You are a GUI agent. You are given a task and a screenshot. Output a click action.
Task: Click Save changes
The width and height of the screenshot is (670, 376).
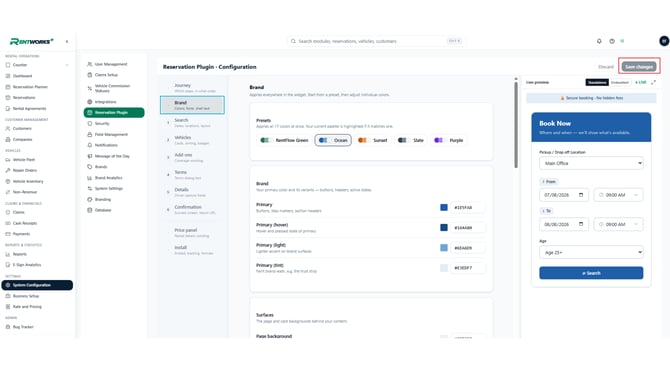[639, 67]
